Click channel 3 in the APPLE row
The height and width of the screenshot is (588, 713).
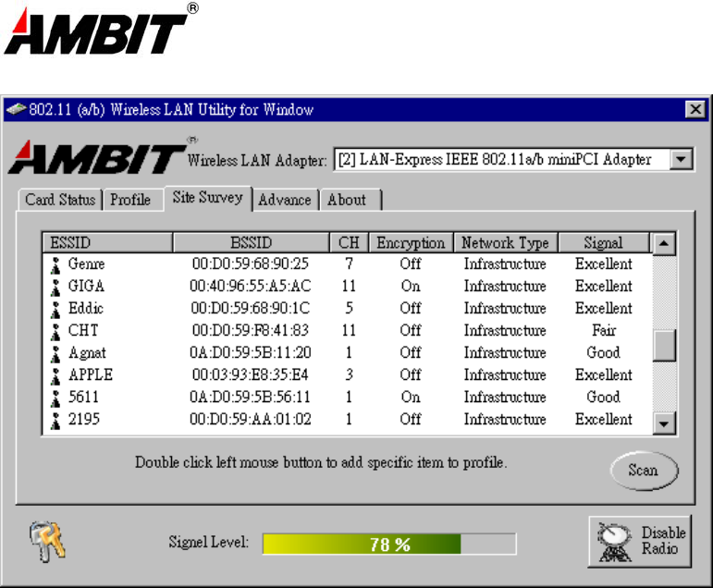[349, 374]
